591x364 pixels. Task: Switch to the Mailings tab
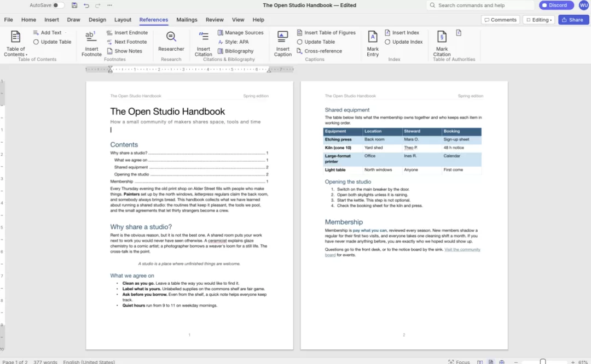(187, 20)
